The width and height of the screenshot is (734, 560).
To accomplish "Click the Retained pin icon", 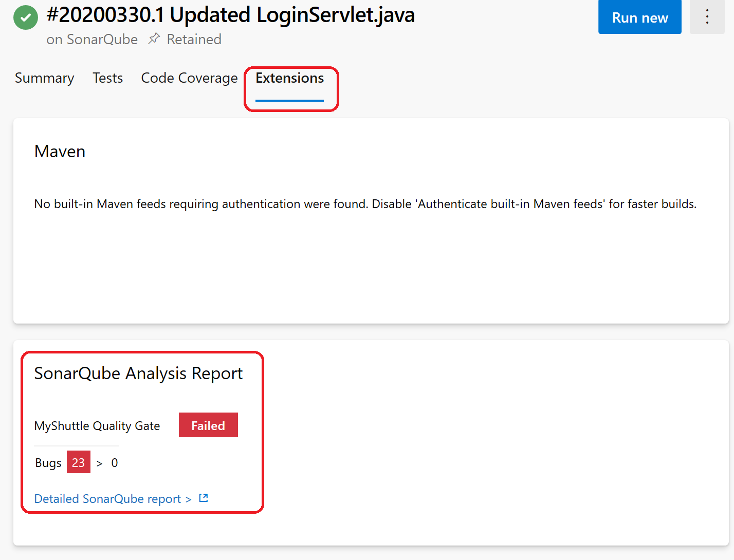I will pos(154,39).
